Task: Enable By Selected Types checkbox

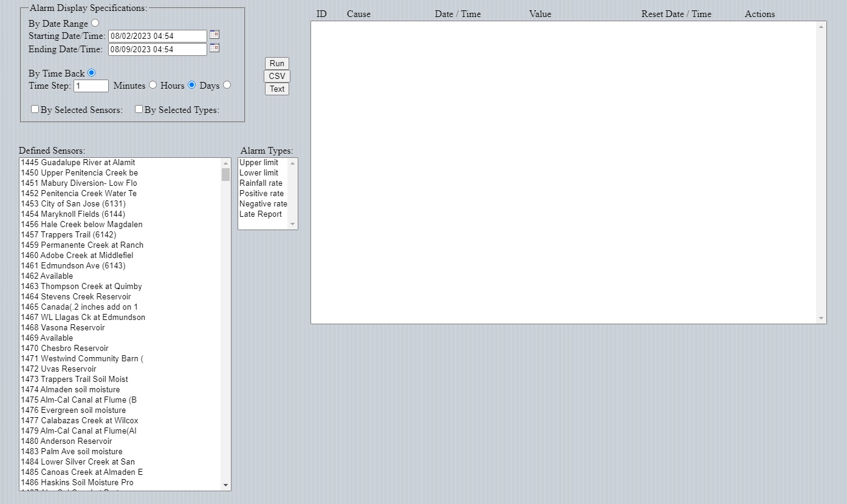Action: [x=139, y=109]
